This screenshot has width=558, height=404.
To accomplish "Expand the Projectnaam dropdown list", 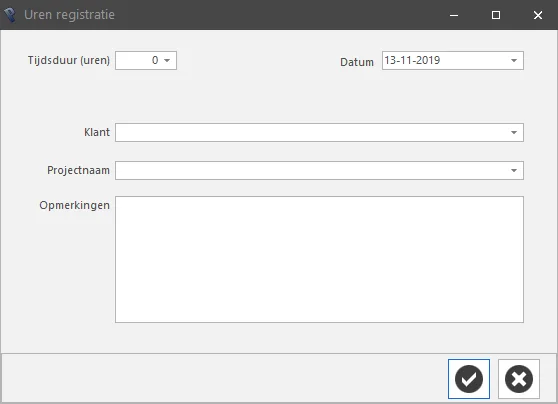I will (514, 170).
